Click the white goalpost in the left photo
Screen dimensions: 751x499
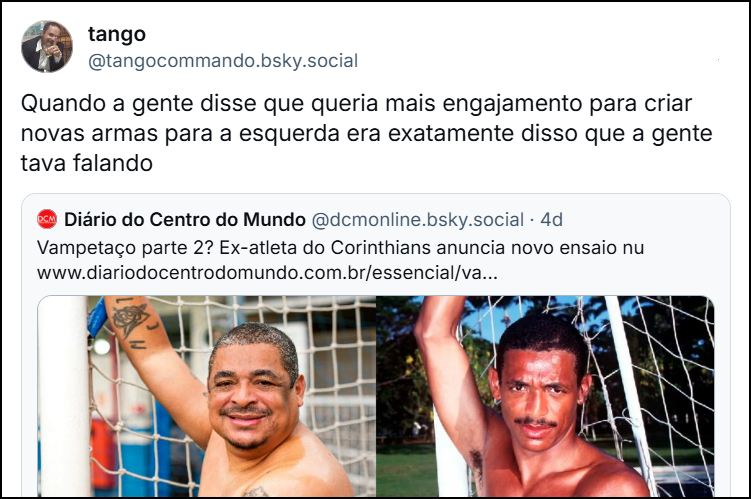63,396
